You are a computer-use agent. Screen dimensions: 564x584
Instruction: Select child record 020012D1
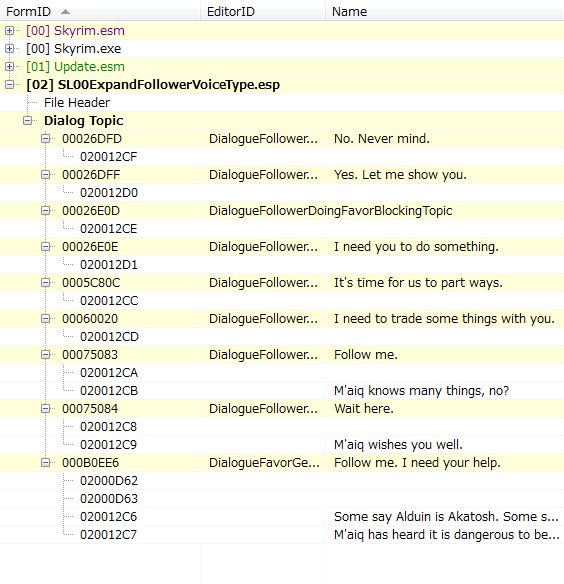tap(109, 265)
